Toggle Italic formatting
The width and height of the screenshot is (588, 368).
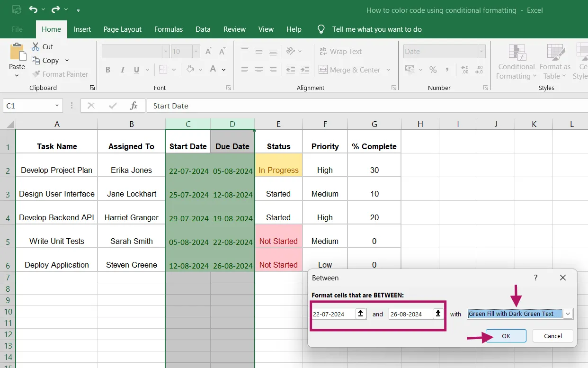click(123, 70)
